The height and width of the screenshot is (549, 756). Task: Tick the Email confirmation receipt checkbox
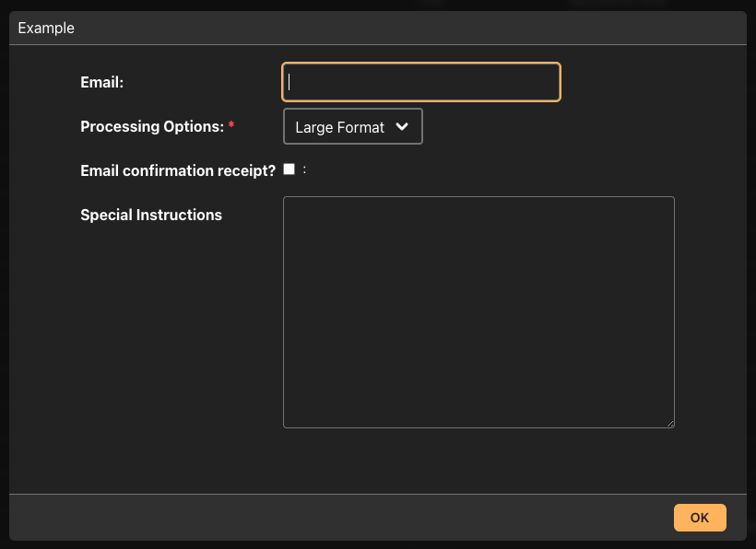289,169
